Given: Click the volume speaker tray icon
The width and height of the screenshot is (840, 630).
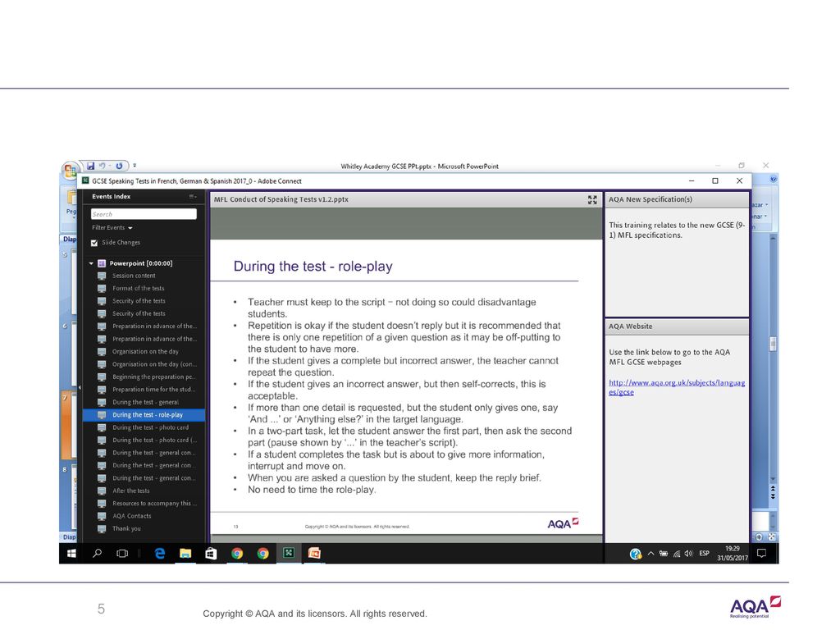Looking at the screenshot, I should point(688,554).
